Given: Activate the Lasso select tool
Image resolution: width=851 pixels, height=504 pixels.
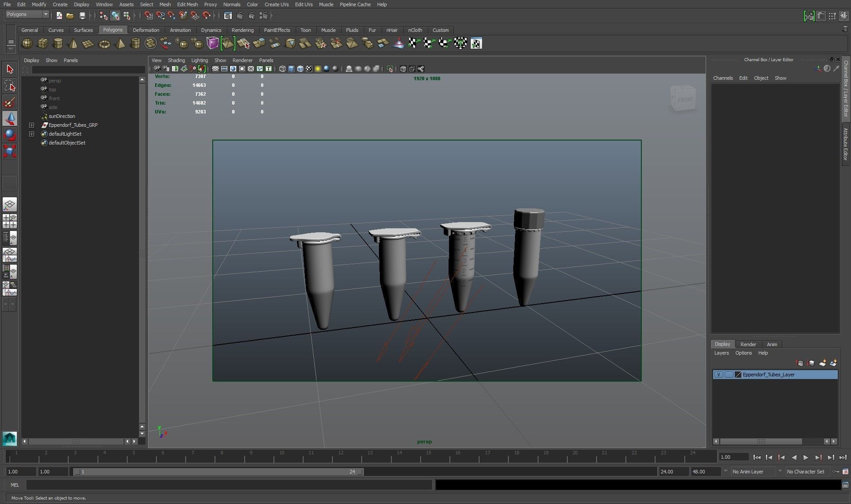Looking at the screenshot, I should pos(9,86).
